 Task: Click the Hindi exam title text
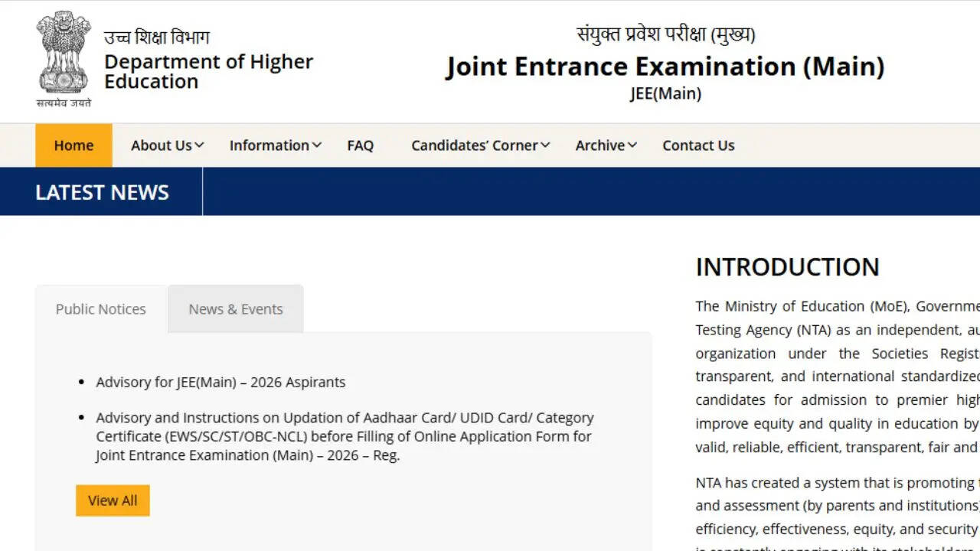pyautogui.click(x=665, y=34)
